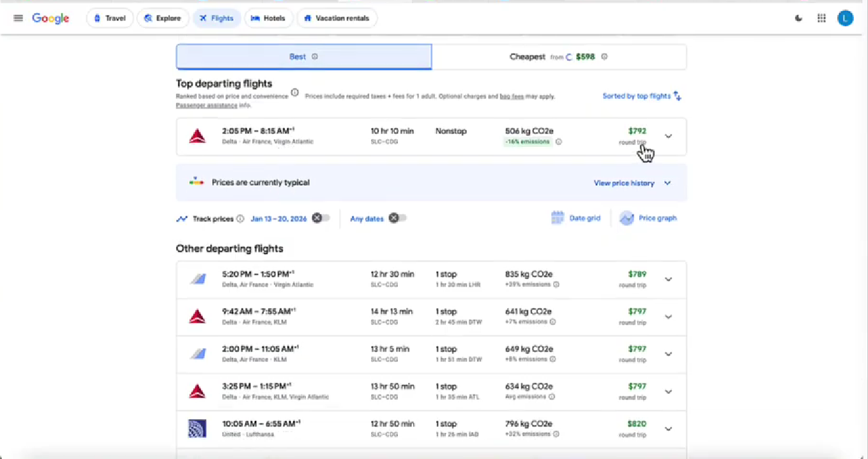Click the Sorted by top flights arrows

(678, 96)
